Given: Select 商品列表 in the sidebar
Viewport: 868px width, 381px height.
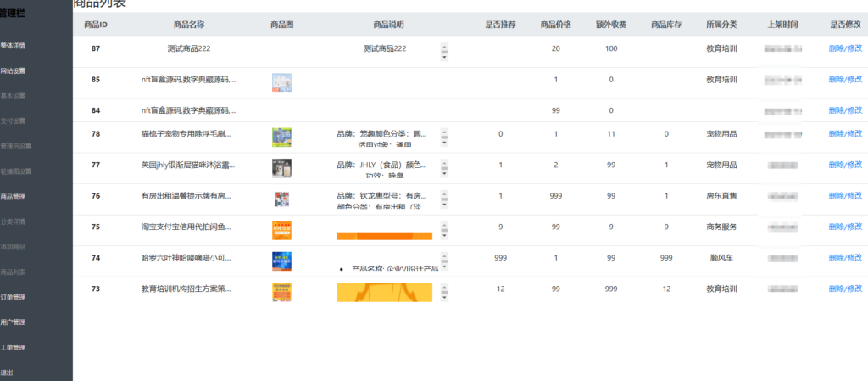Looking at the screenshot, I should pos(13,272).
